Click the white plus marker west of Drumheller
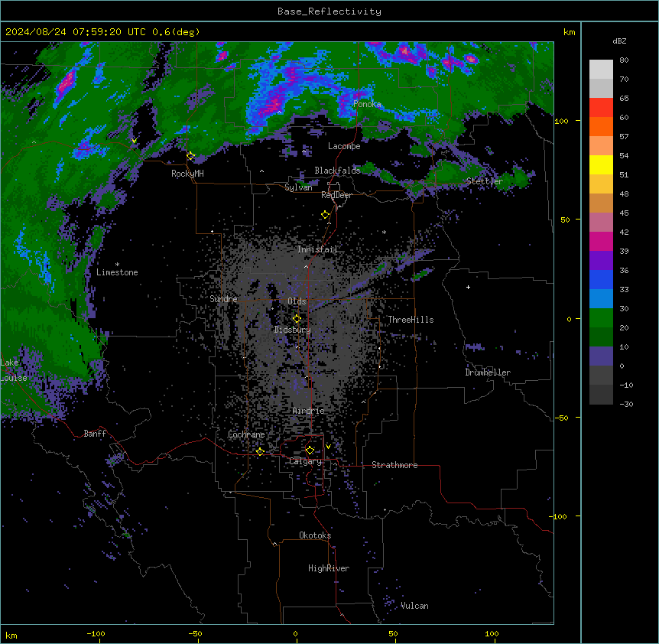 (468, 287)
